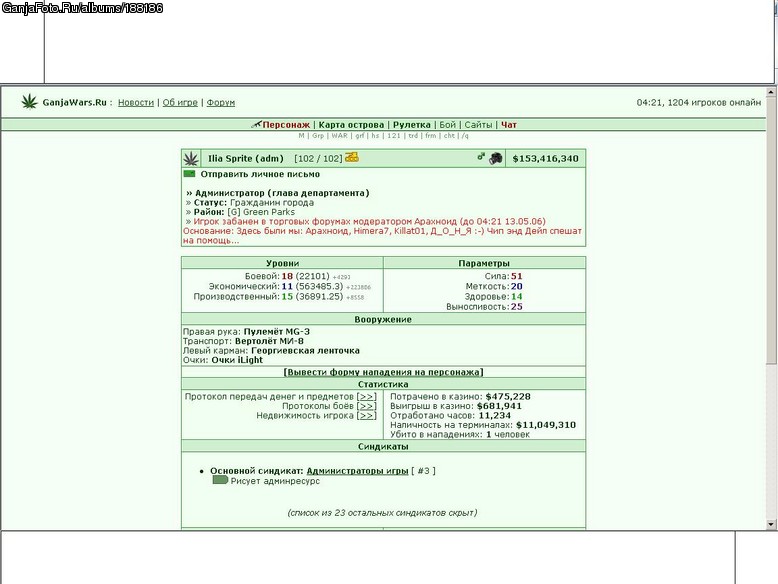Click the Потрачено в казино $475,228 text

[x=460, y=396]
